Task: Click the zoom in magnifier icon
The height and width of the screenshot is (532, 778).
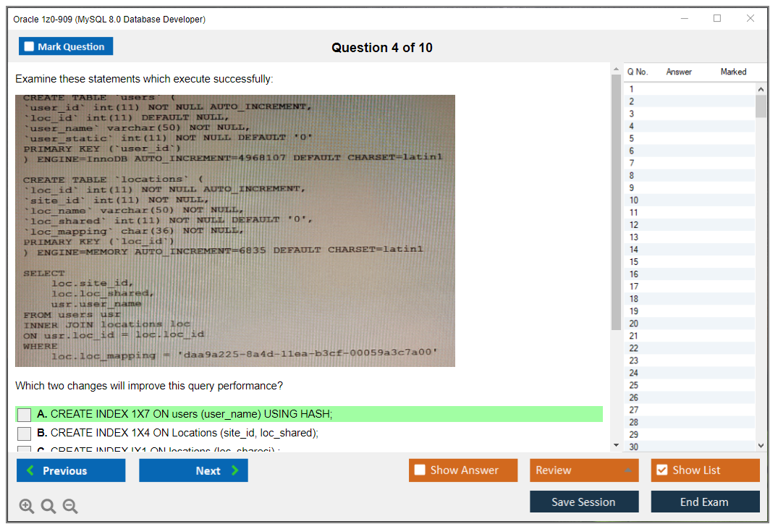Action: click(x=27, y=507)
